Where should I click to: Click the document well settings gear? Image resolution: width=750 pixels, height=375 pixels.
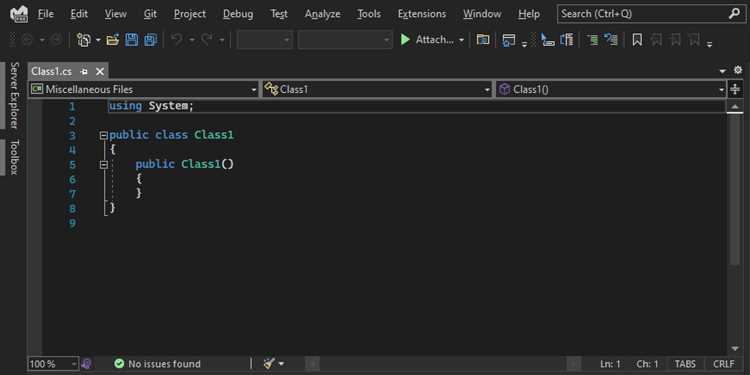tap(738, 70)
